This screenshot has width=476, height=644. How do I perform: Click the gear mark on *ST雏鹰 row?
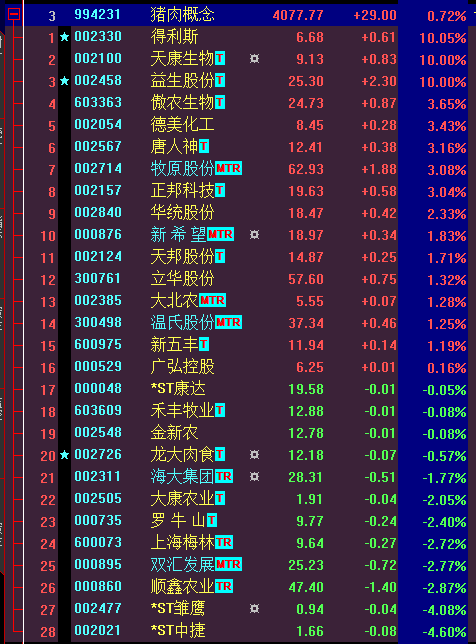point(255,608)
